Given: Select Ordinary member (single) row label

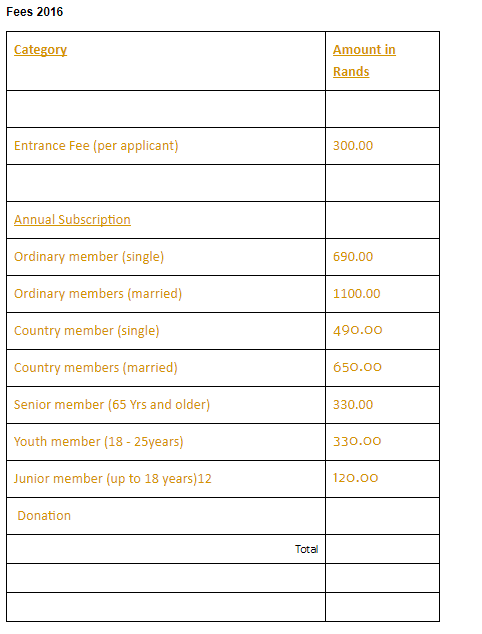Looking at the screenshot, I should tap(89, 257).
